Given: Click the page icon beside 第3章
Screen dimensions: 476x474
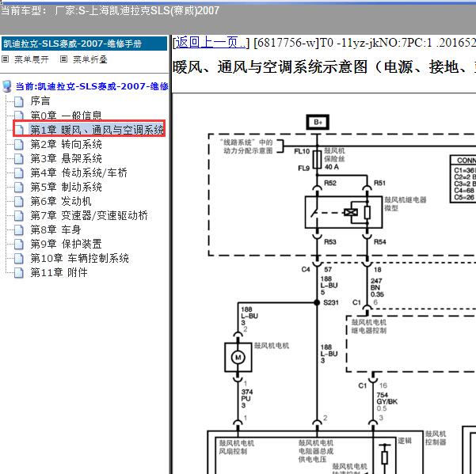Looking at the screenshot, I should [19, 158].
